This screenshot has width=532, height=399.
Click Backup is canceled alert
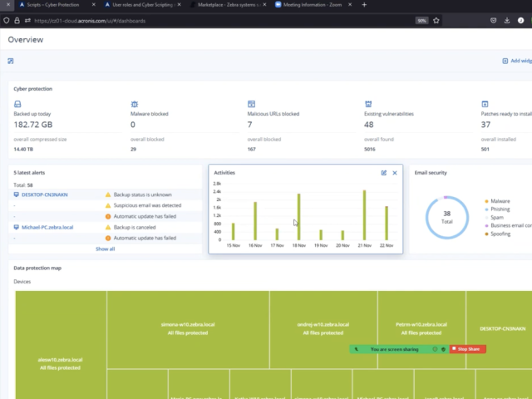tap(135, 227)
